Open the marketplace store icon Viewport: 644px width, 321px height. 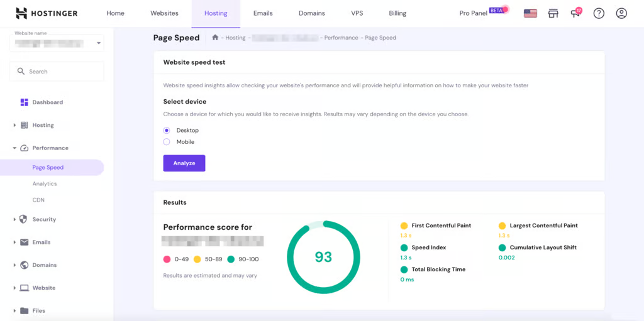pyautogui.click(x=553, y=13)
